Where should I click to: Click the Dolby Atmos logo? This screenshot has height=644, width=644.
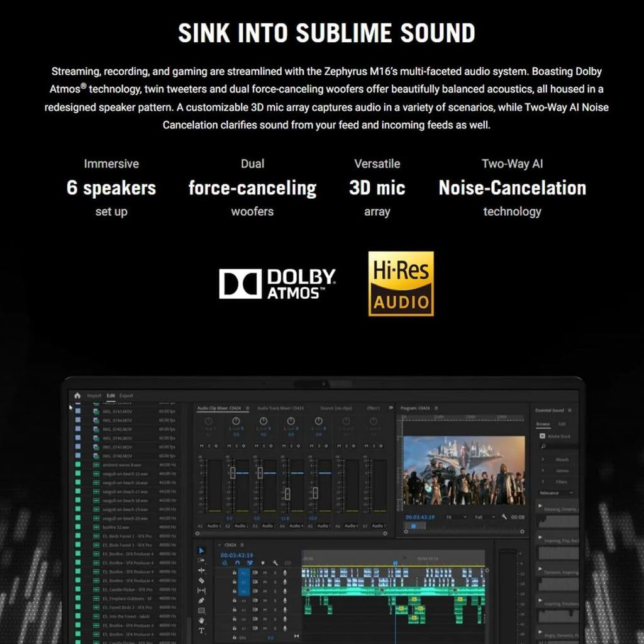tap(277, 284)
